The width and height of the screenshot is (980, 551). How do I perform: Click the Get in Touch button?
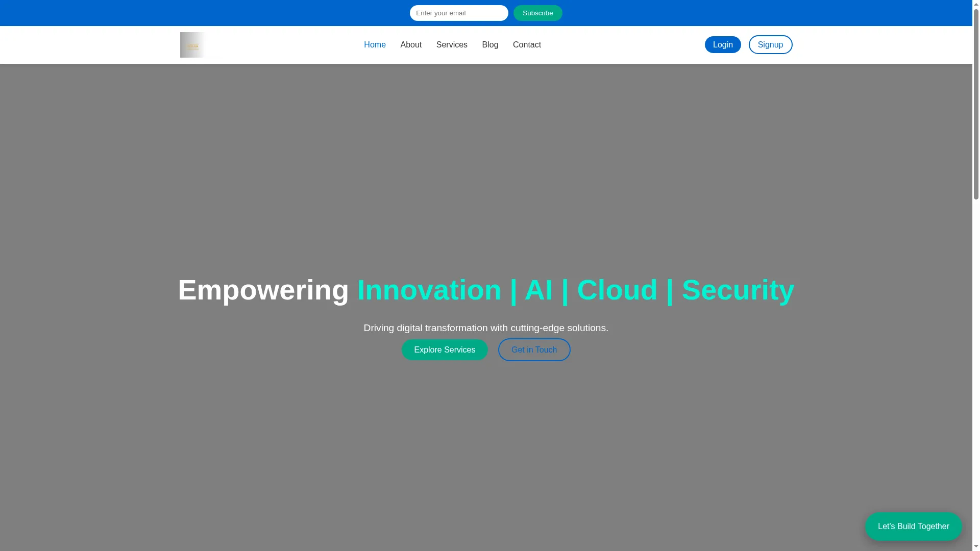click(534, 349)
